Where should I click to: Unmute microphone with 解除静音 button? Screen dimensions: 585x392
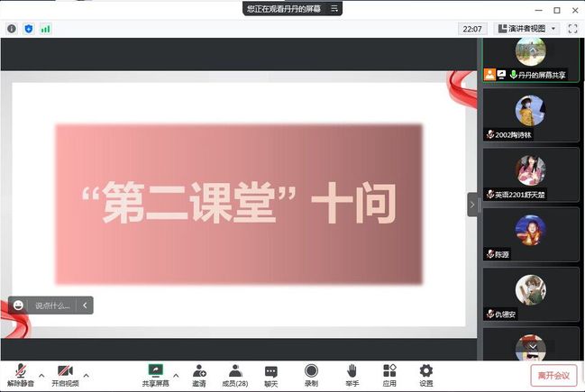[x=20, y=374]
